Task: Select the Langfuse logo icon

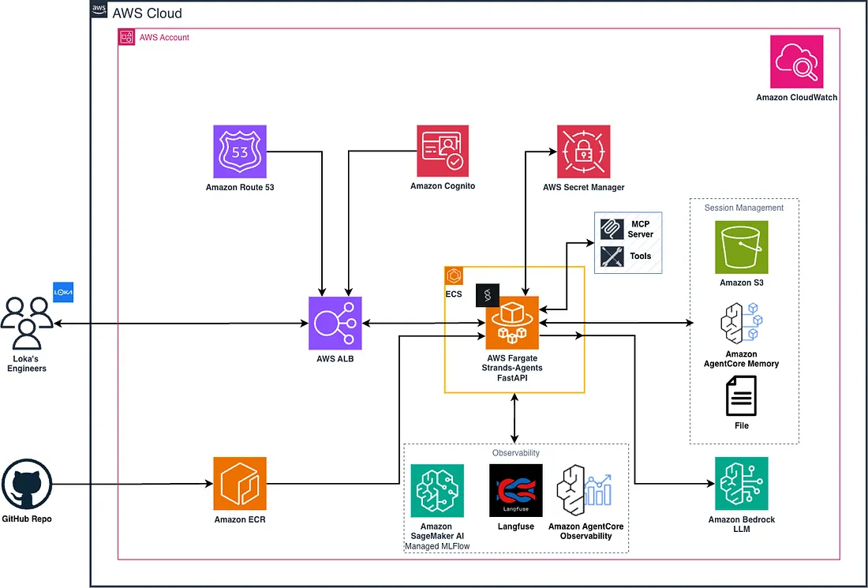Action: coord(516,491)
